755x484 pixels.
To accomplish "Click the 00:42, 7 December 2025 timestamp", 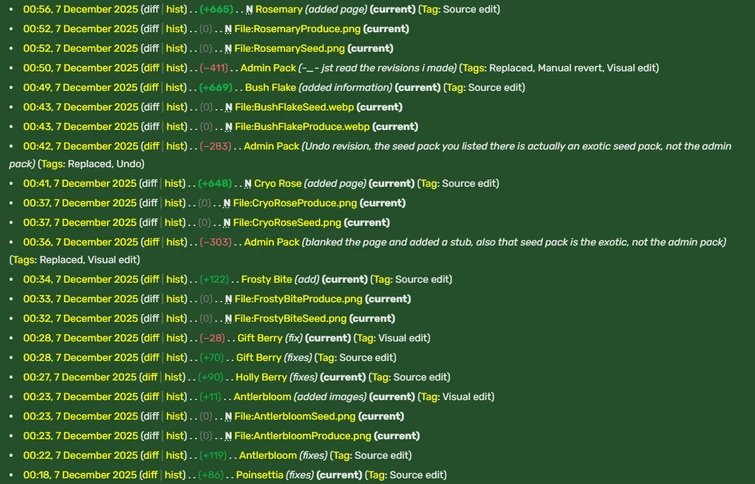I will 80,146.
